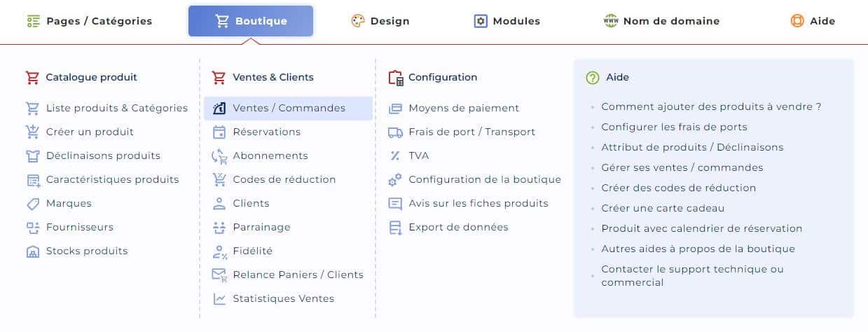Screen dimensions: 868x332
Task: Select Ventes / Commandes entry
Action: point(288,108)
